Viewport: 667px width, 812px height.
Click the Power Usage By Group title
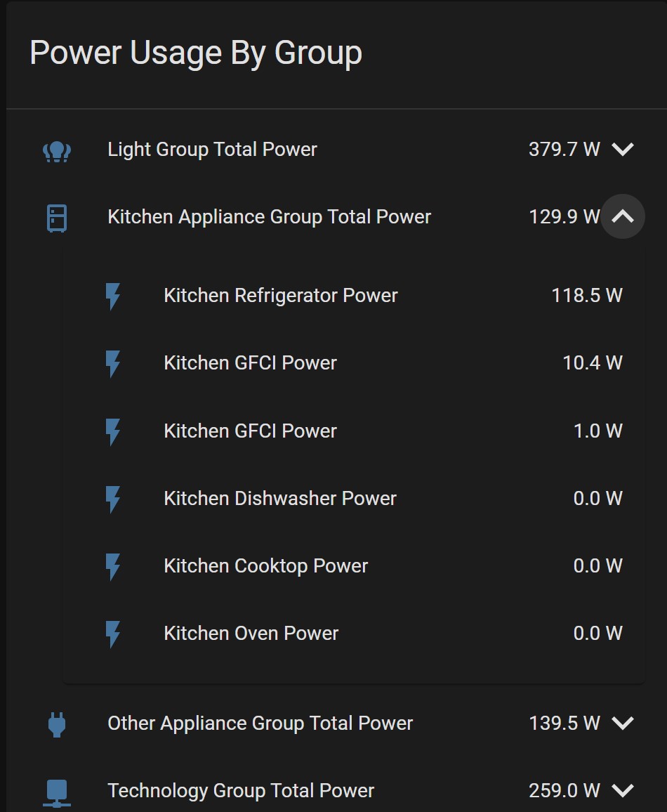[x=194, y=52]
